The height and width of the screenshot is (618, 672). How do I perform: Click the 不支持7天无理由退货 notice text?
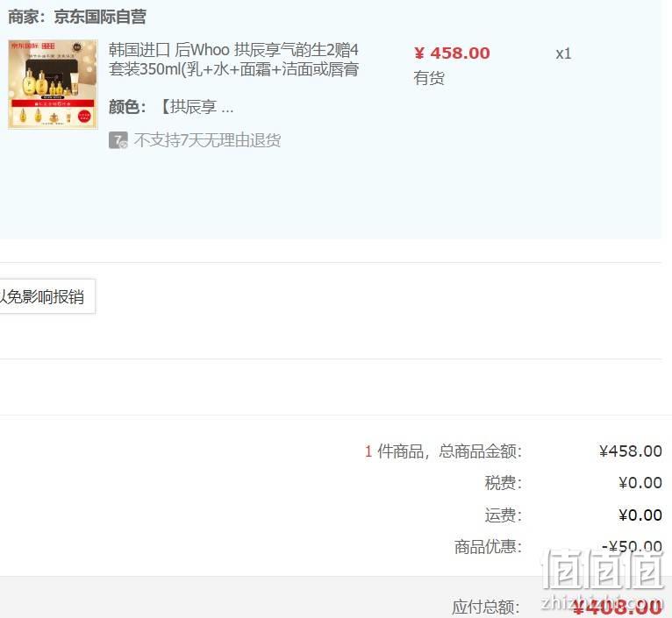coord(207,140)
